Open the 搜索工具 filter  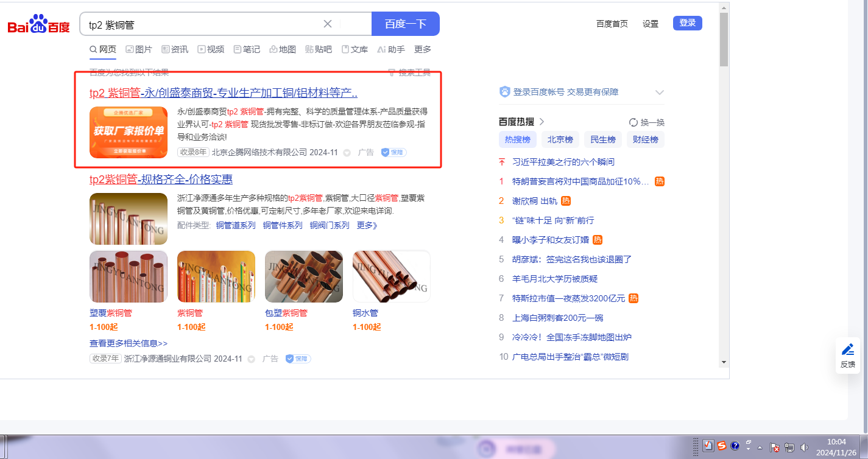[x=409, y=73]
